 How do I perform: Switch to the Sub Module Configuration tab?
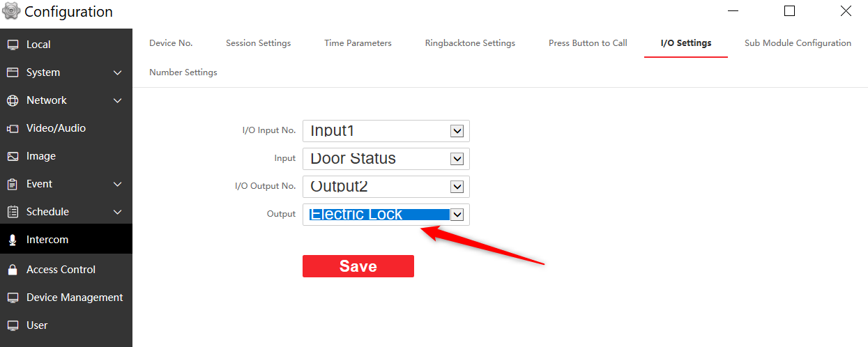pyautogui.click(x=798, y=43)
